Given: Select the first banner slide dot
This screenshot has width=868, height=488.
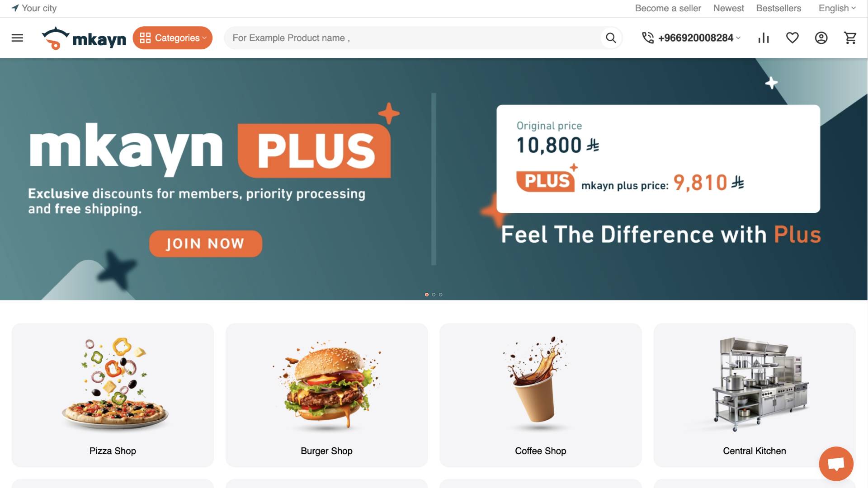Looking at the screenshot, I should (427, 295).
